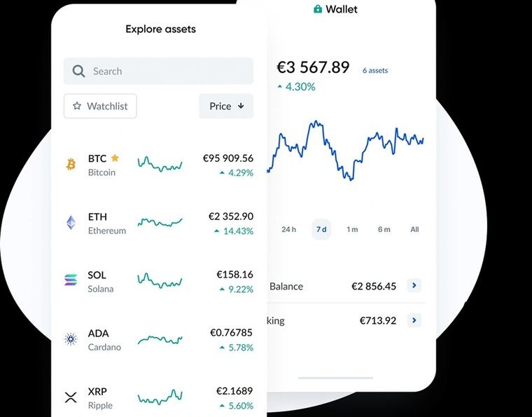Toggle the Watchlist filter
The width and height of the screenshot is (532, 417).
tap(100, 106)
